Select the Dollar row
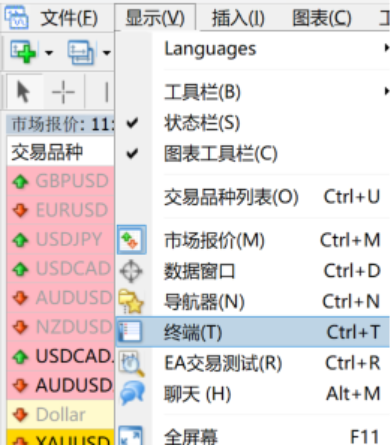This screenshot has width=390, height=445. tap(60, 415)
